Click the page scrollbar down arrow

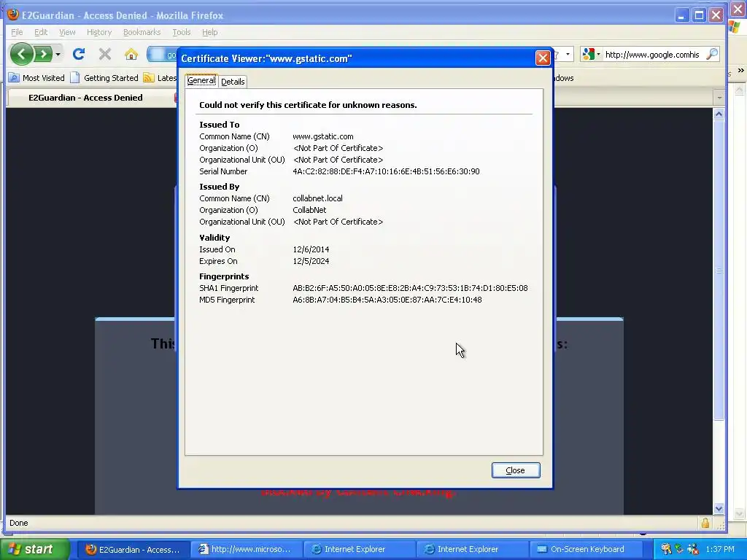click(719, 508)
